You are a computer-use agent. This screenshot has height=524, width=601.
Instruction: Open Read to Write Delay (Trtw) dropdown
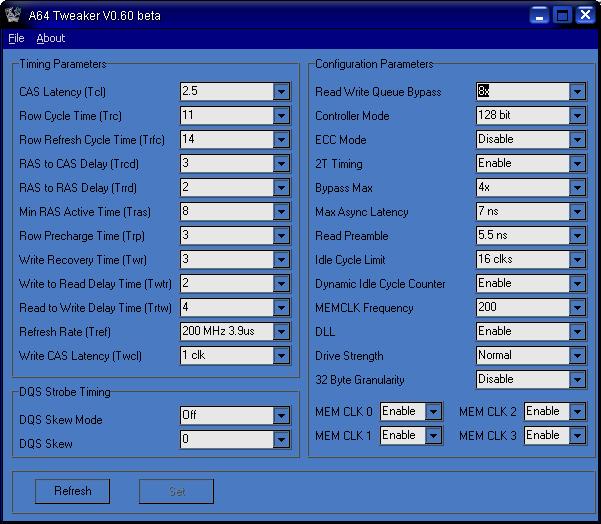281,307
